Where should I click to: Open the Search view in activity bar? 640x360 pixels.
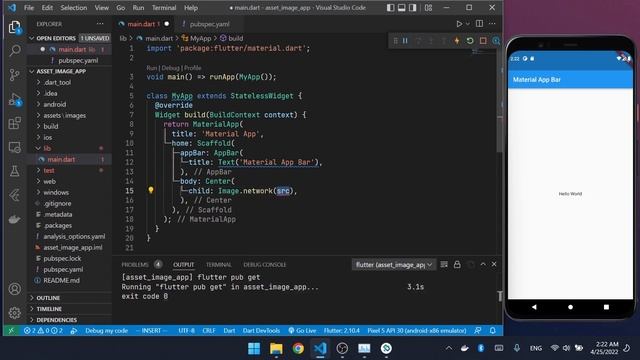(15, 51)
